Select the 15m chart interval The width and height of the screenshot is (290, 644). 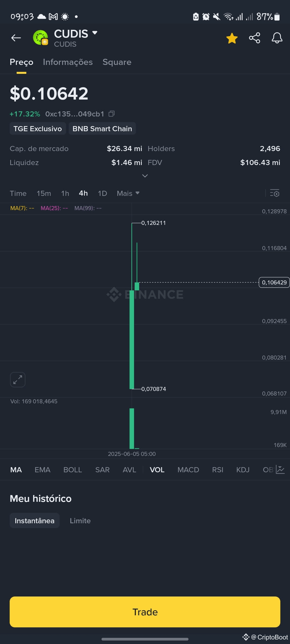tap(44, 193)
